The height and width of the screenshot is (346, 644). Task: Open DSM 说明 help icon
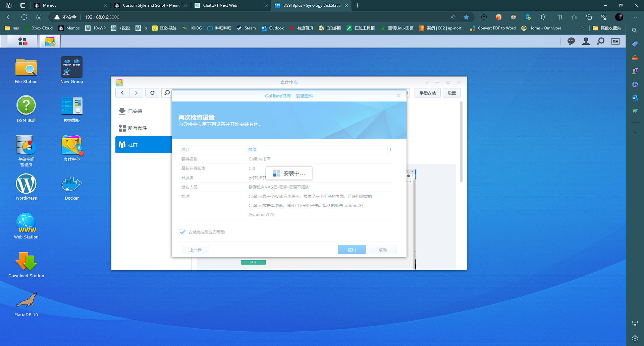coord(26,109)
